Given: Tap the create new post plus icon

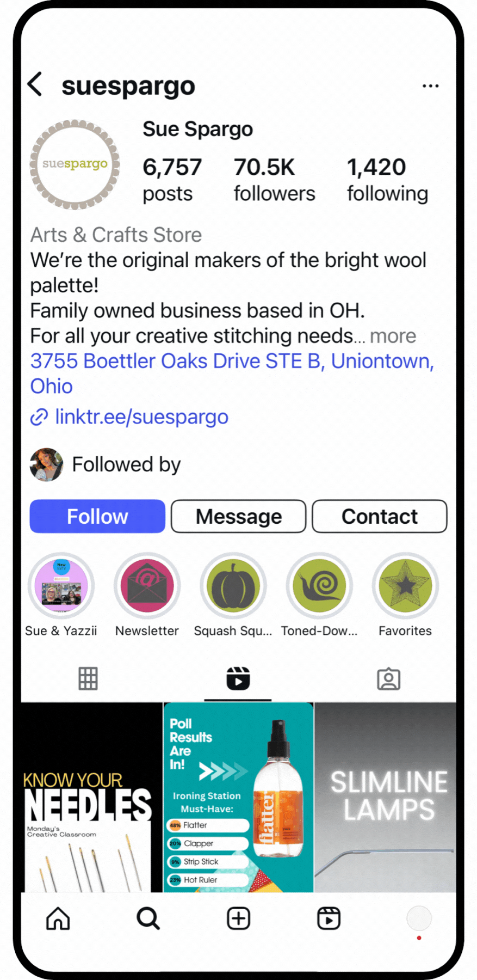Looking at the screenshot, I should coord(238,918).
